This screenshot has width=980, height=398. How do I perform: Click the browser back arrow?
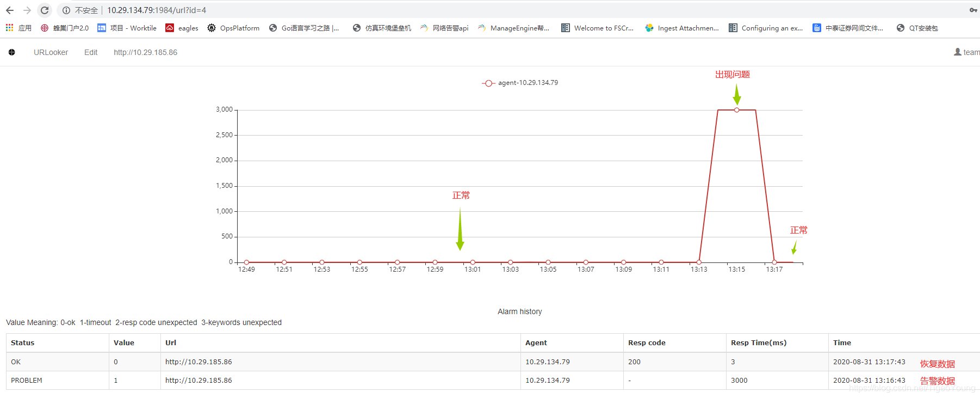[x=10, y=10]
